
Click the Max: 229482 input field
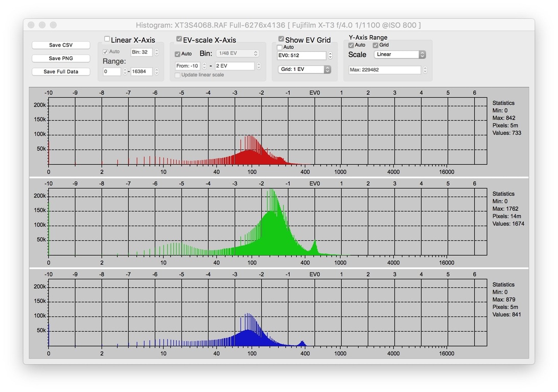tap(384, 70)
